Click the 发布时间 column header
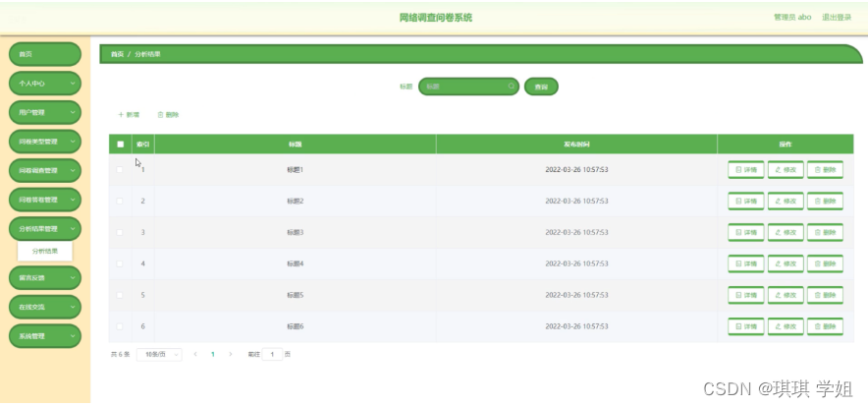Screen dimensions: 868x407 tap(576, 145)
